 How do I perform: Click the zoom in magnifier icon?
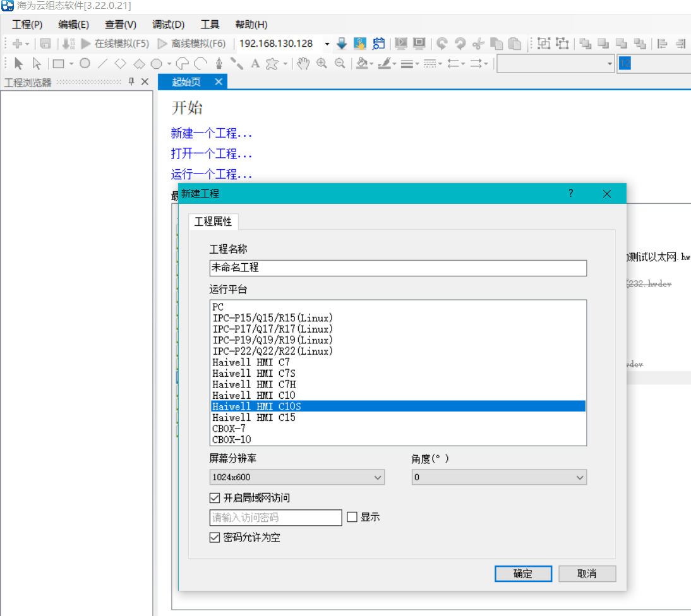(x=321, y=64)
